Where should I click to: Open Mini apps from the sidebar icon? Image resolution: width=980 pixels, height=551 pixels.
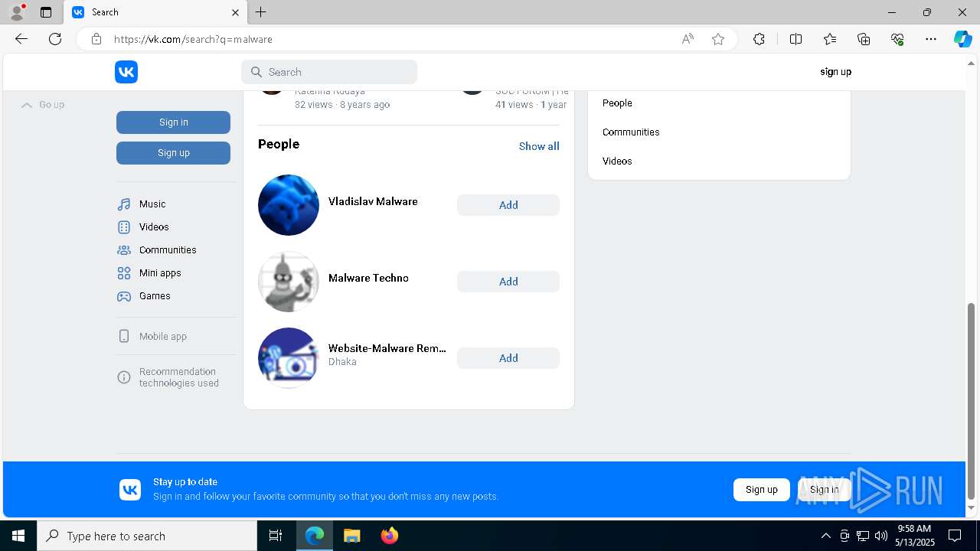(124, 273)
